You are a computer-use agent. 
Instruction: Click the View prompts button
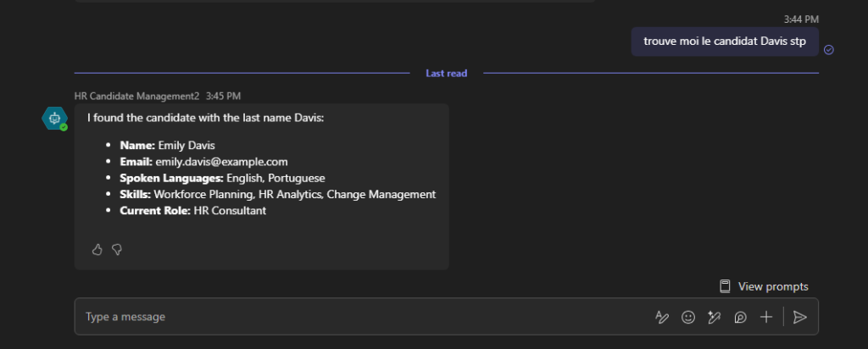773,286
